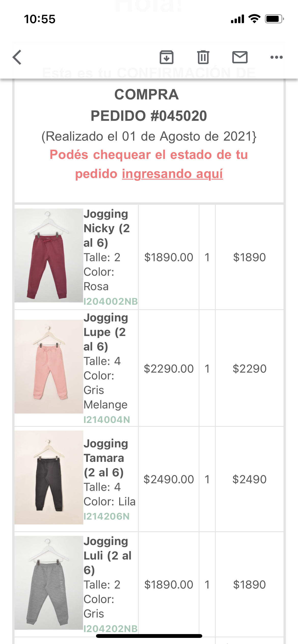Open the "ingresando aquí" order status link

pyautogui.click(x=172, y=174)
